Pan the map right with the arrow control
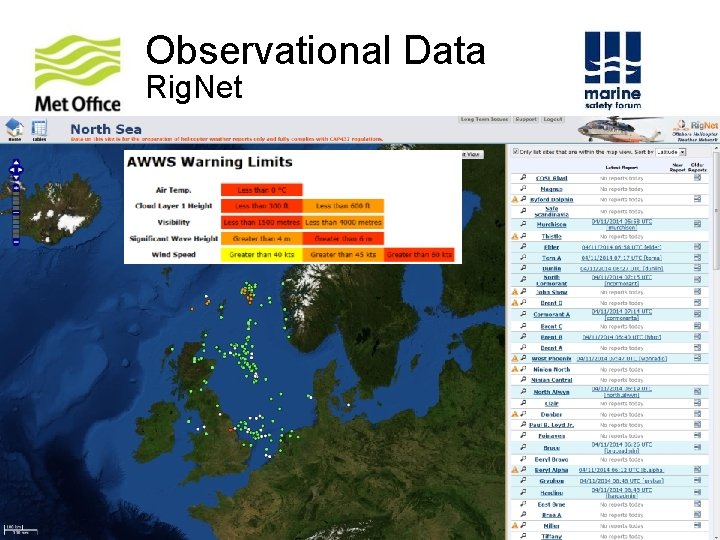The width and height of the screenshot is (720, 540). point(21,170)
